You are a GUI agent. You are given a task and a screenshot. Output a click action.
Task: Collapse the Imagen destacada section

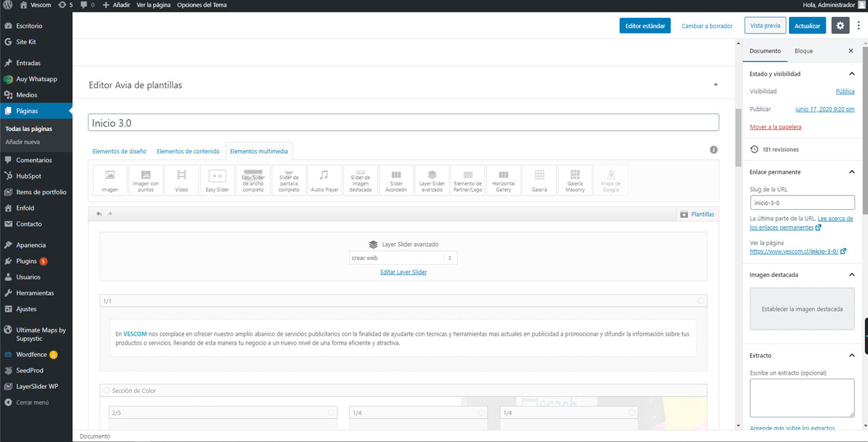(x=852, y=274)
